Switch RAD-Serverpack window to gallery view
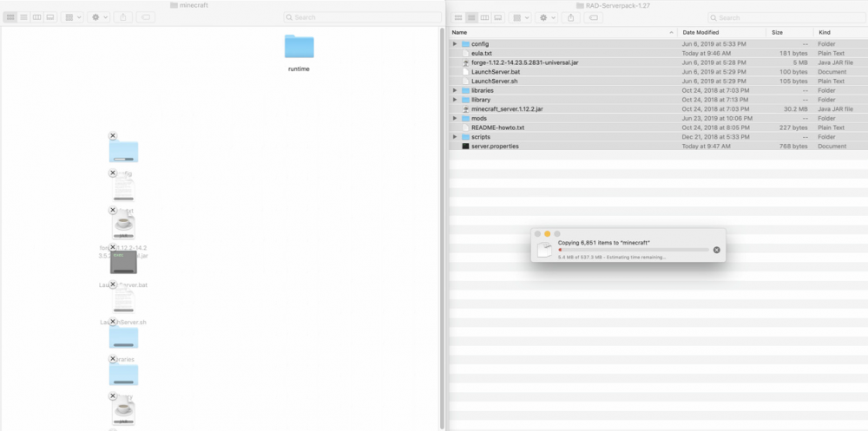This screenshot has width=868, height=431. (x=497, y=17)
